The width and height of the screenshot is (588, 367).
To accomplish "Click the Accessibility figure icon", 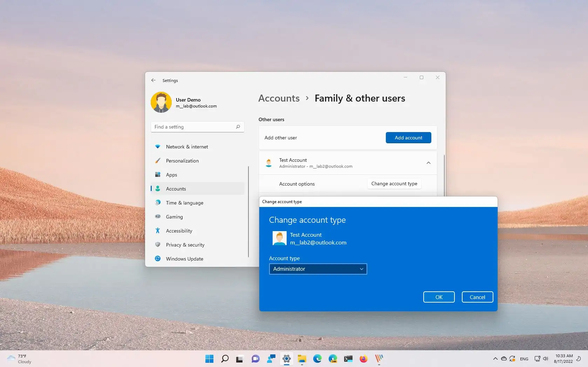I will coord(158,230).
